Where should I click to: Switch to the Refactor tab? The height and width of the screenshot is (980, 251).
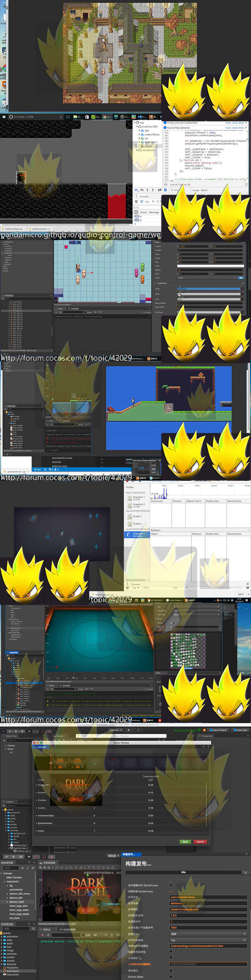[x=41, y=747]
